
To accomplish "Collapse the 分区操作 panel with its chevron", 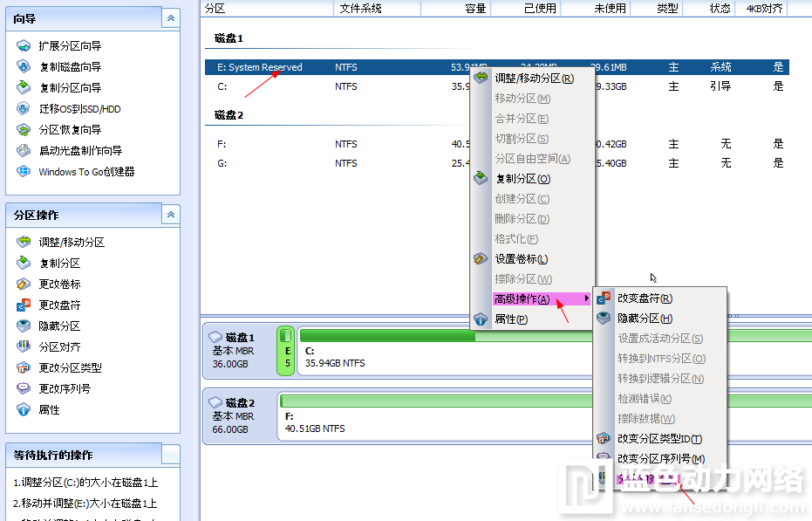I will click(171, 214).
